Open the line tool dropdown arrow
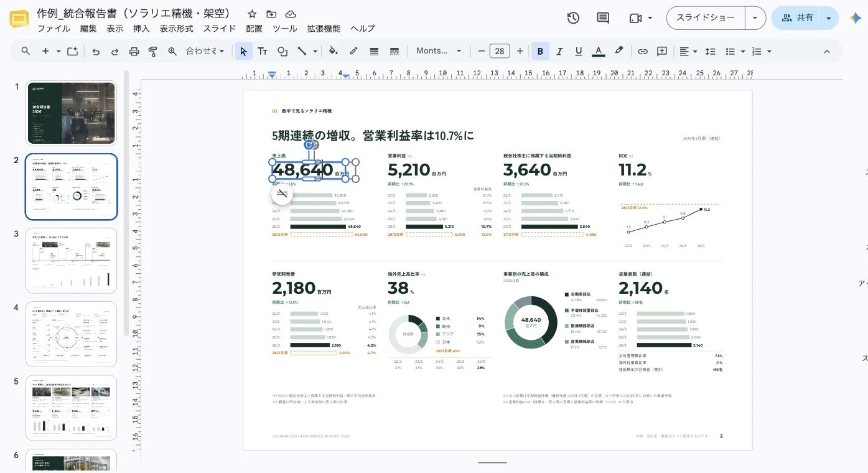The image size is (868, 473). pyautogui.click(x=315, y=51)
